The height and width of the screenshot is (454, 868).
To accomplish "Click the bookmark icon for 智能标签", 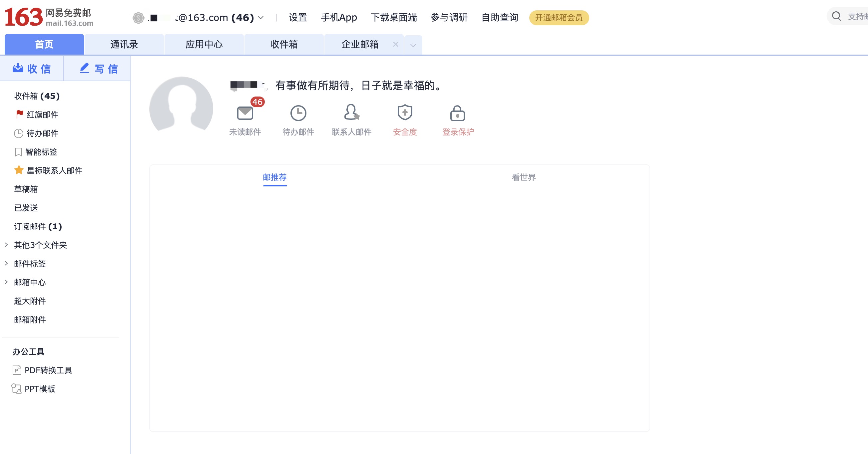I will coord(19,152).
